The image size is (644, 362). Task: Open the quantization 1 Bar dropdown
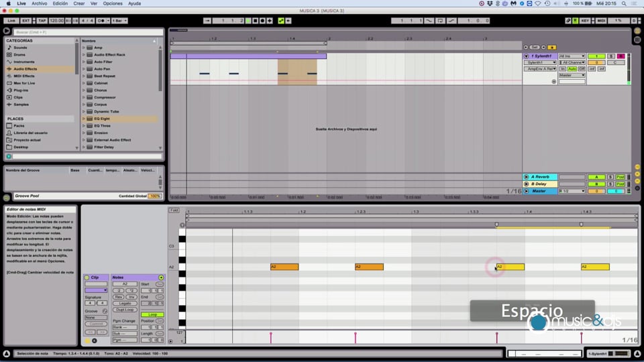point(119,21)
